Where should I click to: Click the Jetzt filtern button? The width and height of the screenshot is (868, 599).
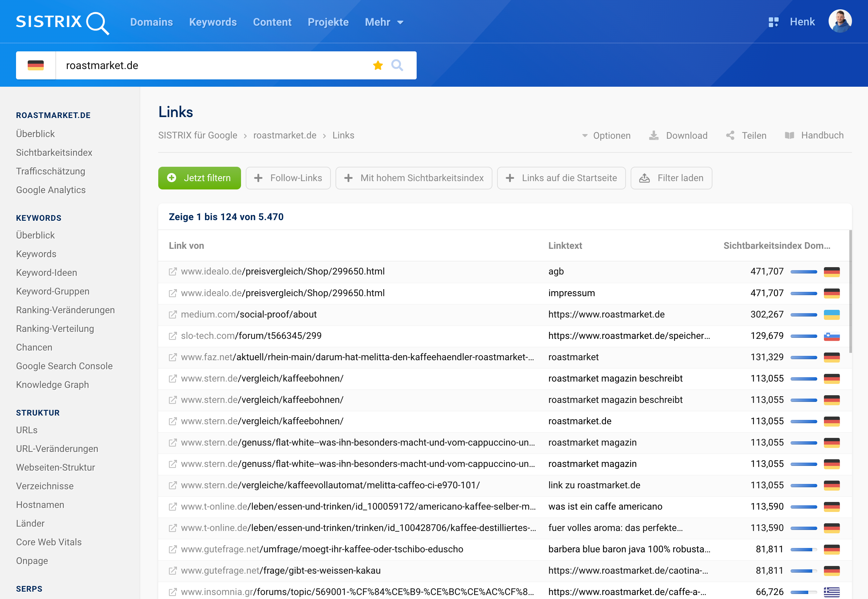199,178
